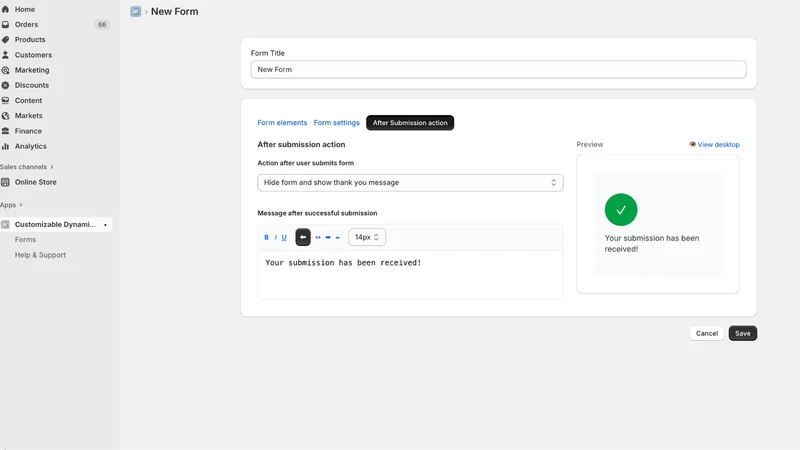Open Analytics in the sidebar
Image resolution: width=800 pixels, height=450 pixels.
pyautogui.click(x=31, y=146)
